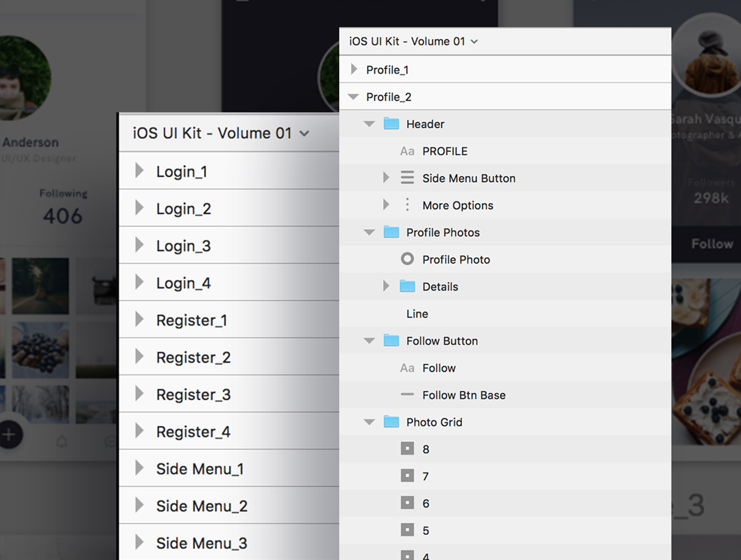The width and height of the screenshot is (741, 560).
Task: Collapse the Profile_2 artboard
Action: pyautogui.click(x=353, y=97)
